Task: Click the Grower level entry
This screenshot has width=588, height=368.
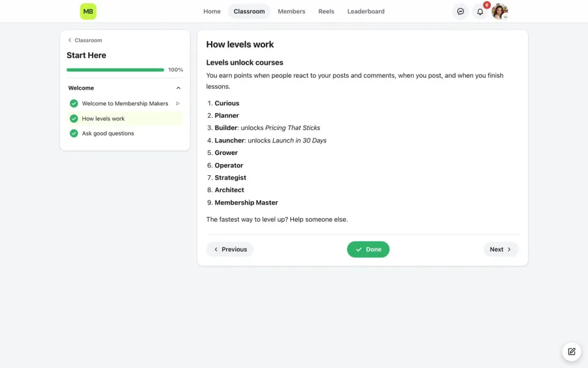Action: pyautogui.click(x=226, y=153)
